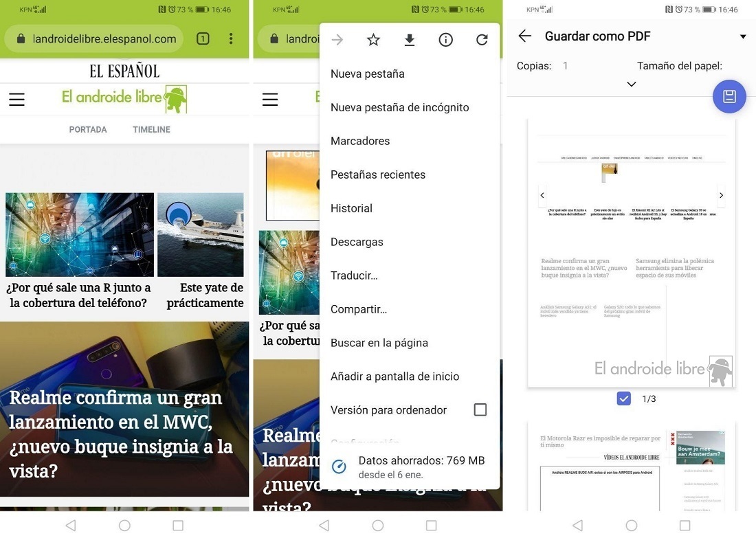Select Añadir a pantalla de inicio
This screenshot has width=756, height=540.
[409, 376]
